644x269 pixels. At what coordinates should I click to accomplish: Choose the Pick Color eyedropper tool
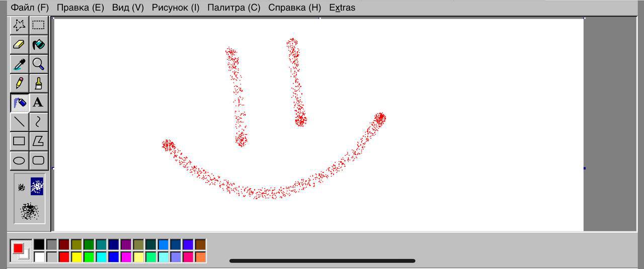(19, 64)
